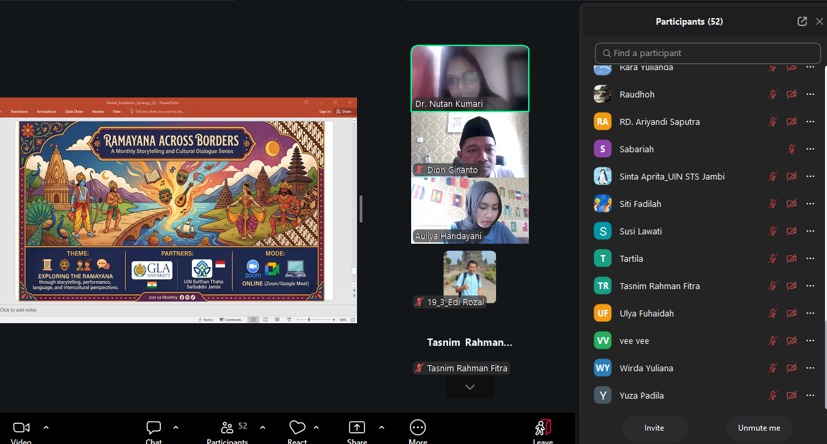This screenshot has width=827, height=444.
Task: Expand share options arrow next to Share
Action: click(381, 428)
